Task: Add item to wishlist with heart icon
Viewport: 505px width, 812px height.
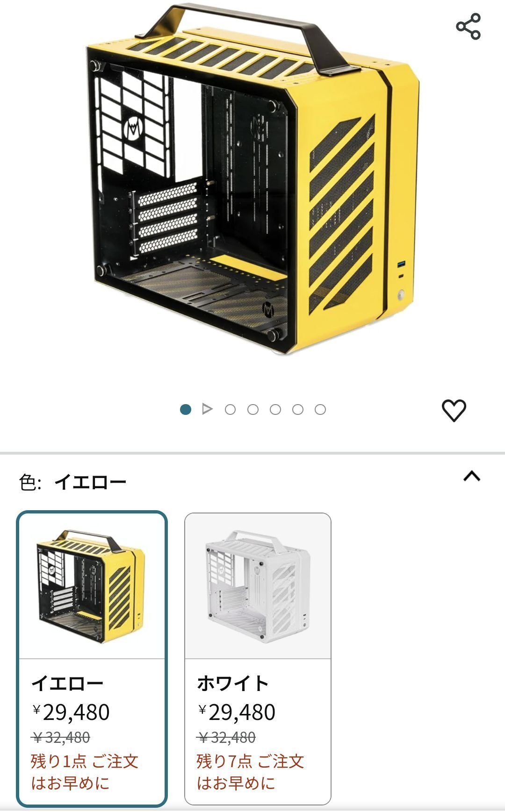Action: (454, 411)
